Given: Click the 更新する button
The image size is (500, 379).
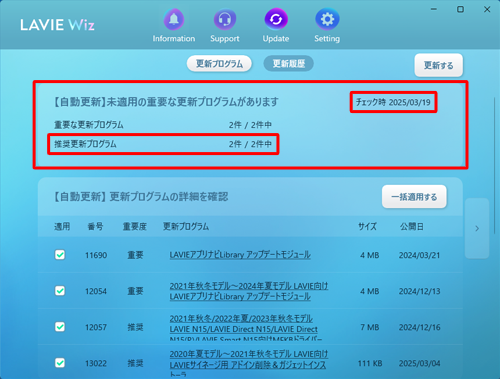Looking at the screenshot, I should click(x=438, y=65).
